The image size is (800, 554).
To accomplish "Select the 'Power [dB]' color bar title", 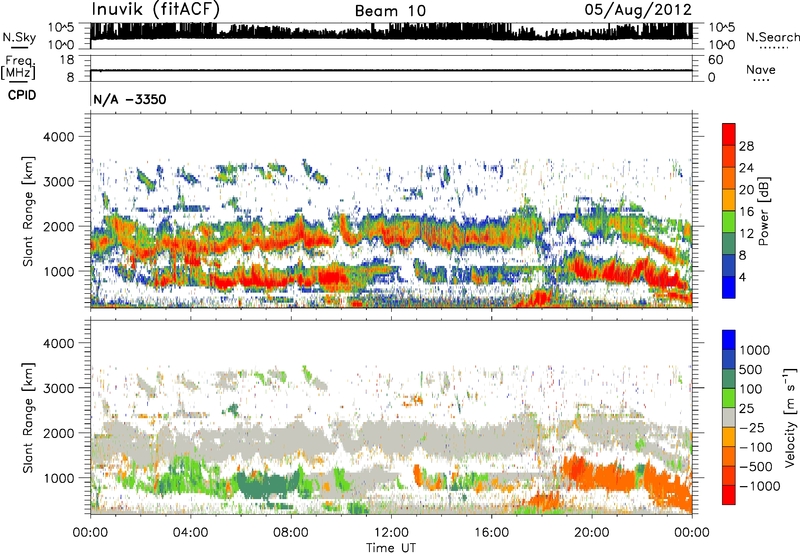I will point(764,211).
